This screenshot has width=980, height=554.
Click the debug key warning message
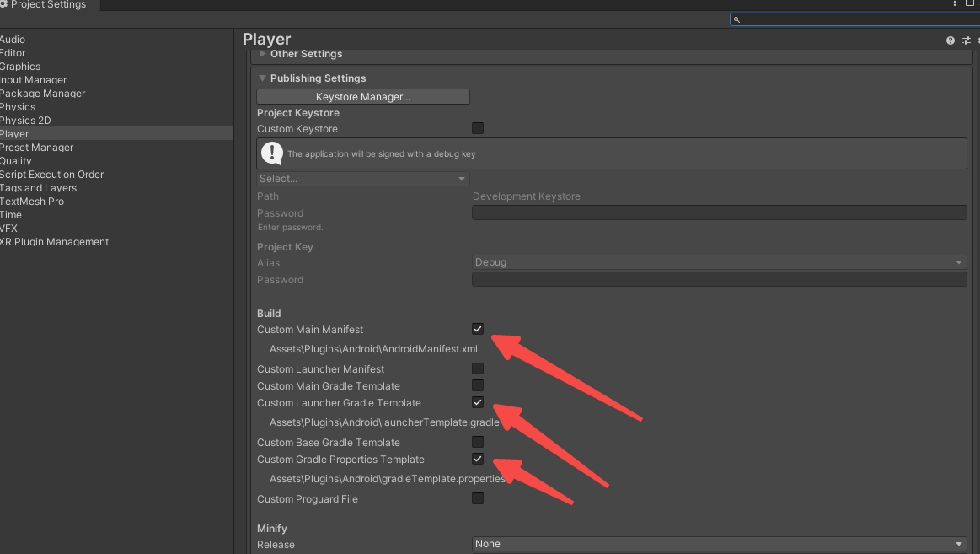point(381,153)
